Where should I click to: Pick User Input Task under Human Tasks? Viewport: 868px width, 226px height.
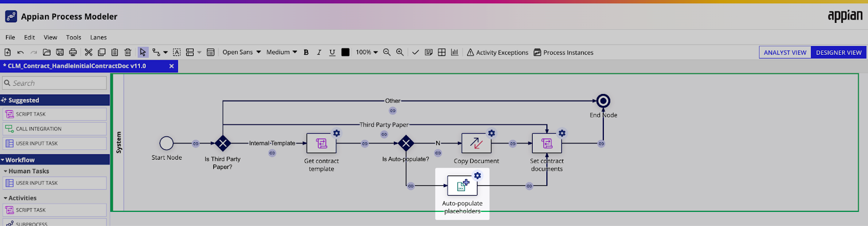55,183
